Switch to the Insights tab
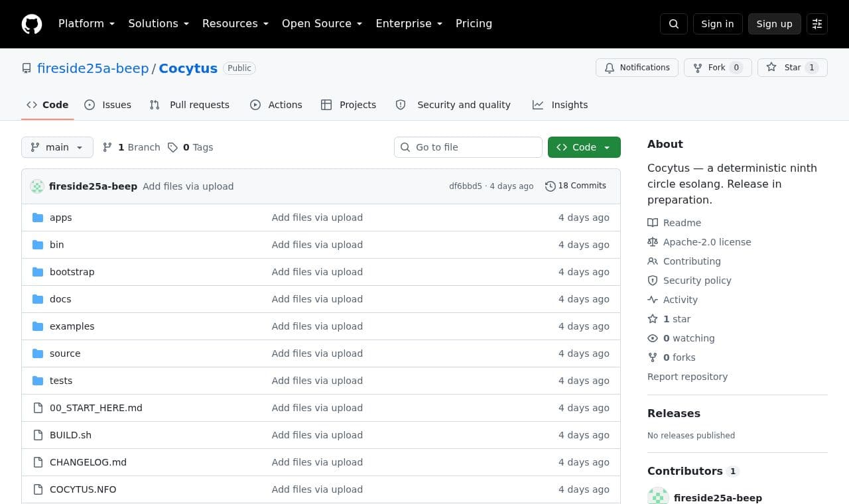The height and width of the screenshot is (504, 849). 560,105
